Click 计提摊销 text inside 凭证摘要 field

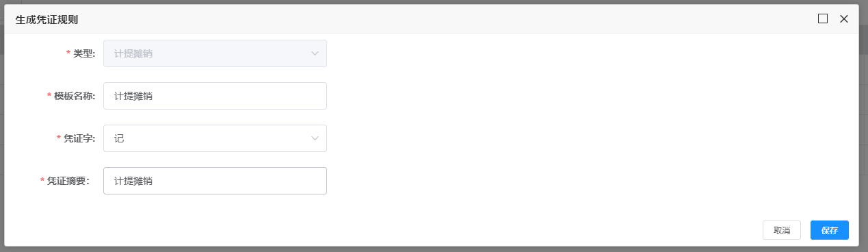(133, 181)
